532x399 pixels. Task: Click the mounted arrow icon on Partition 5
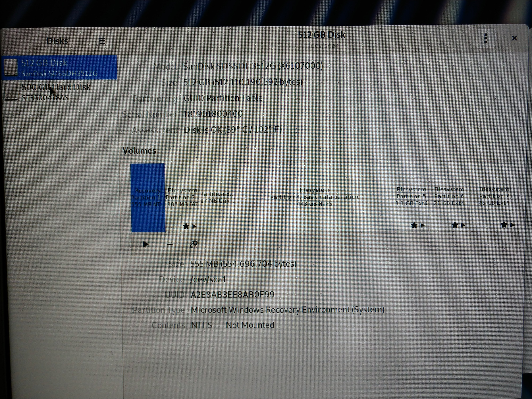422,225
